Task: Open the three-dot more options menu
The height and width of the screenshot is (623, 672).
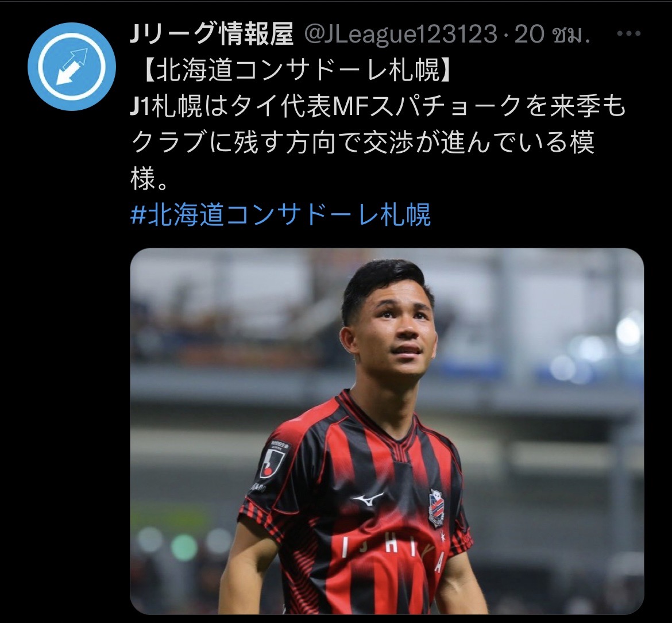Action: pyautogui.click(x=628, y=34)
